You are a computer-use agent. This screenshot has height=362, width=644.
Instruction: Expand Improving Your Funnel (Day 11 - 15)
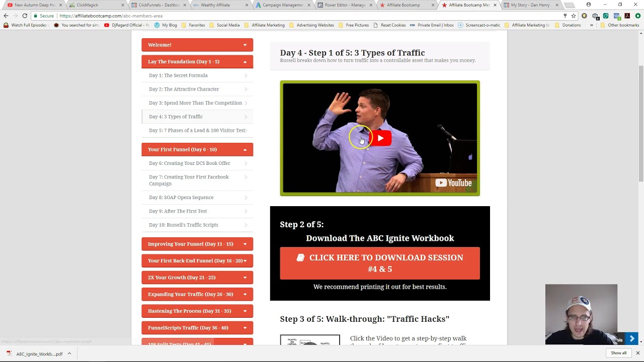(197, 244)
